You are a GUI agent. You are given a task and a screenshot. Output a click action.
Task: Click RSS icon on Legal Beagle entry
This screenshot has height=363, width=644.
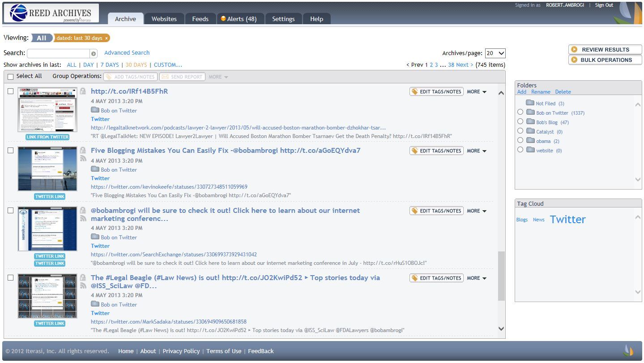click(x=83, y=285)
